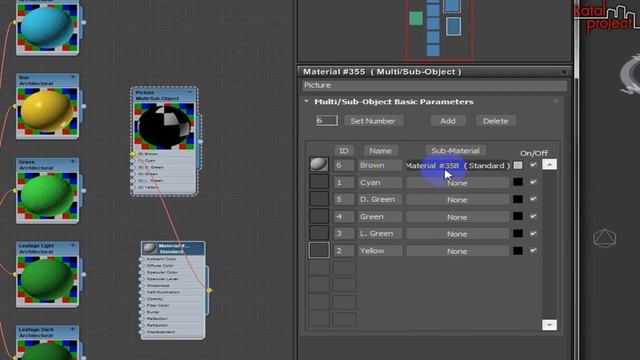
Task: Toggle the On/Off checkbox for Yellow
Action: 533,250
